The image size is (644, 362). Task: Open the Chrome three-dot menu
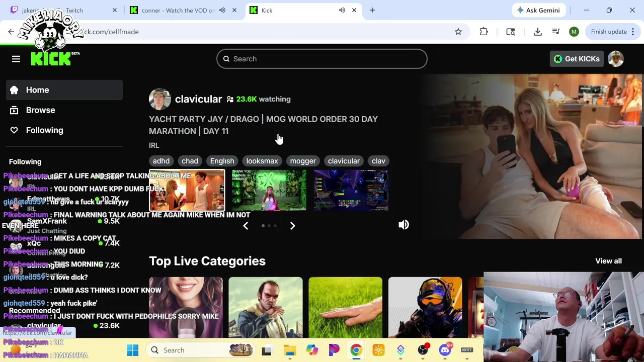click(633, 32)
